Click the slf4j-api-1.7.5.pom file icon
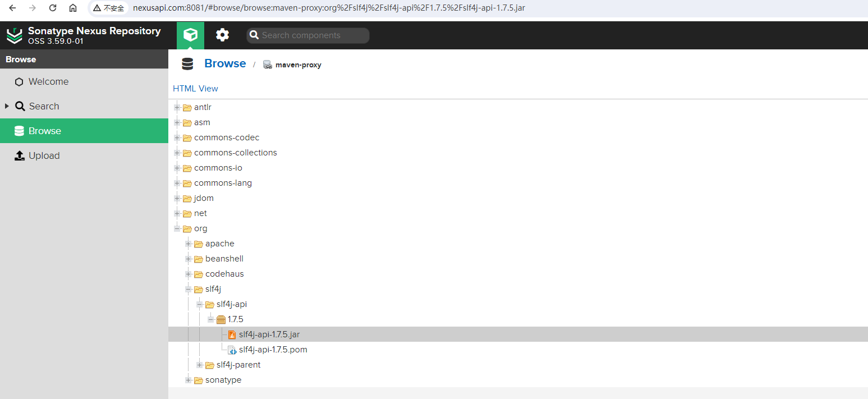868x399 pixels. 232,350
